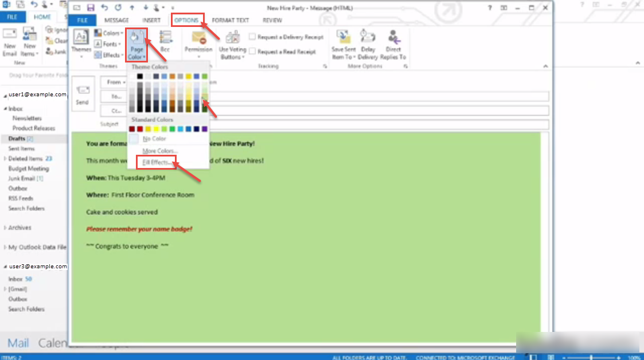
Task: Switch to the Insert ribbon tab
Action: [x=151, y=20]
